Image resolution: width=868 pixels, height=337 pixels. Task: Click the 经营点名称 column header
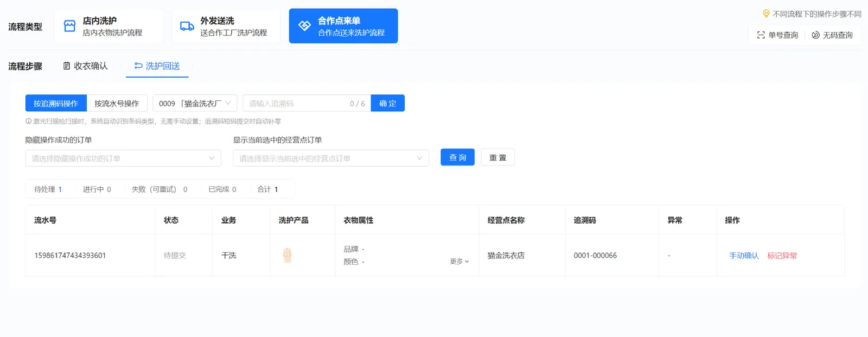(x=506, y=220)
